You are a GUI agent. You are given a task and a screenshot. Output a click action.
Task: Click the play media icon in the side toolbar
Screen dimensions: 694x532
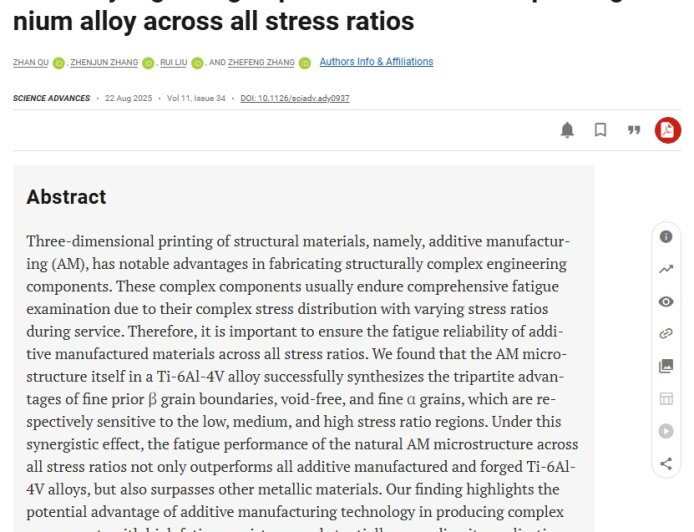pos(666,431)
